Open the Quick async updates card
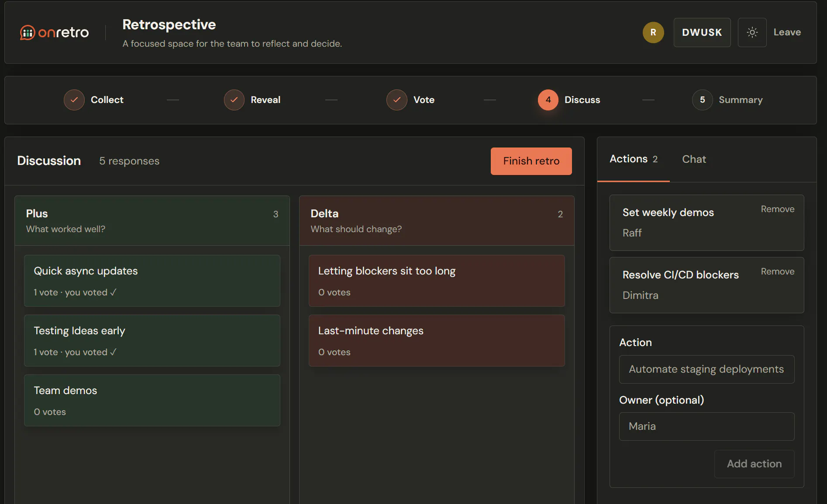 (x=152, y=281)
